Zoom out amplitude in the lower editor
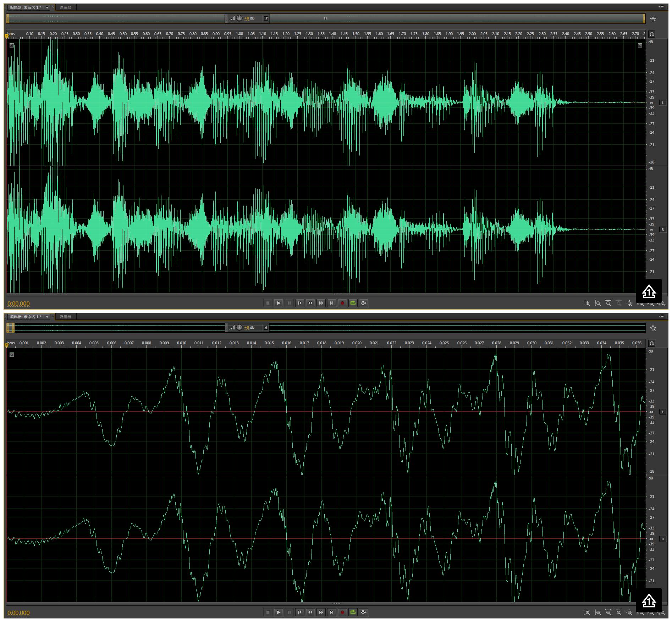This screenshot has height=622, width=672. [x=598, y=612]
